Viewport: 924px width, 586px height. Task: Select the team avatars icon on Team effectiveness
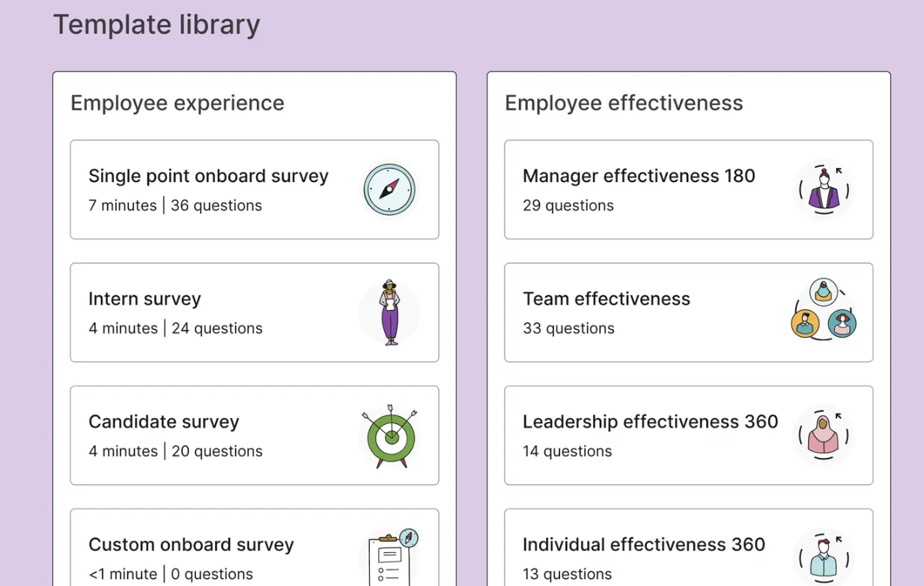823,312
